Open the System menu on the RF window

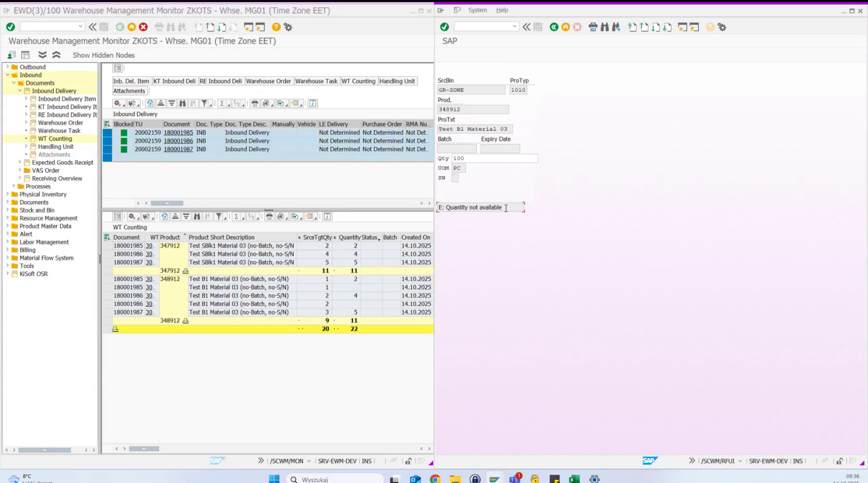478,10
